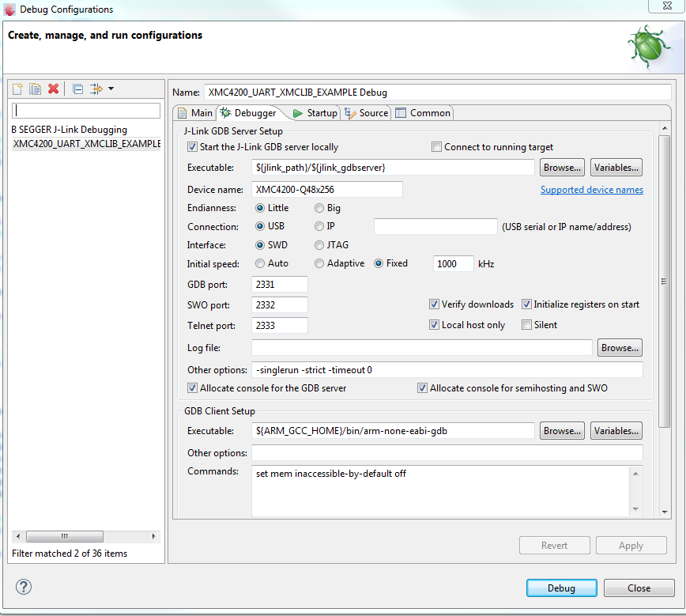Edit the fixed speed kHz value

(454, 263)
